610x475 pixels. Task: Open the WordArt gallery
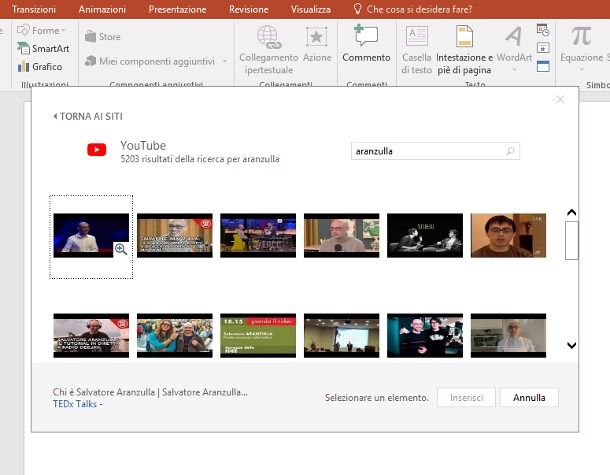click(x=514, y=49)
